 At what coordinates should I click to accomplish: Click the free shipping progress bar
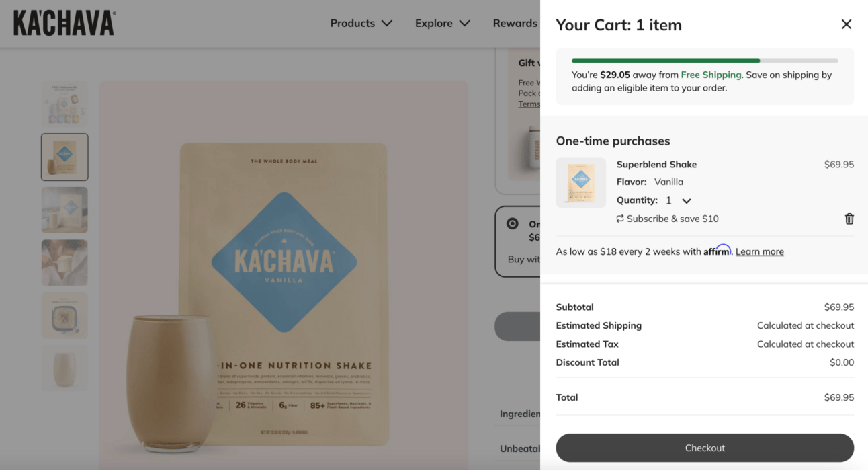(x=705, y=61)
